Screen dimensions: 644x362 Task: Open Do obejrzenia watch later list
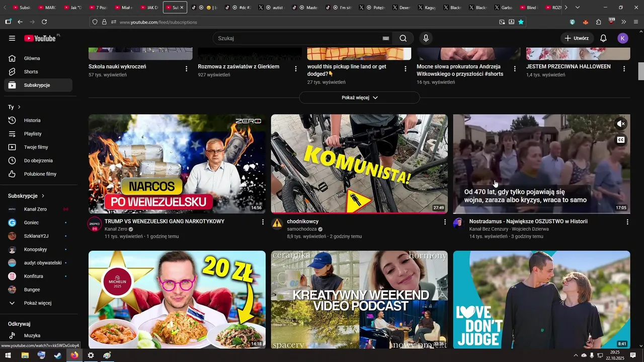pyautogui.click(x=38, y=161)
